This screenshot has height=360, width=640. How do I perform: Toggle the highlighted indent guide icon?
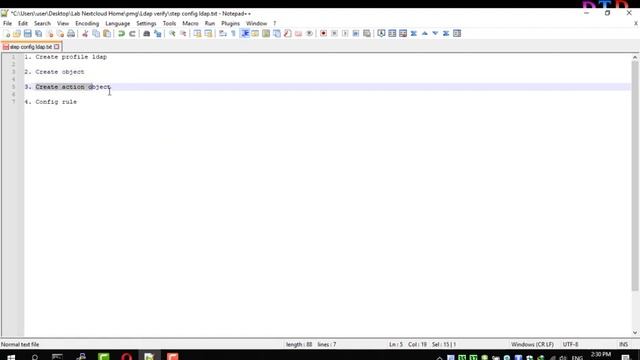coord(245,33)
